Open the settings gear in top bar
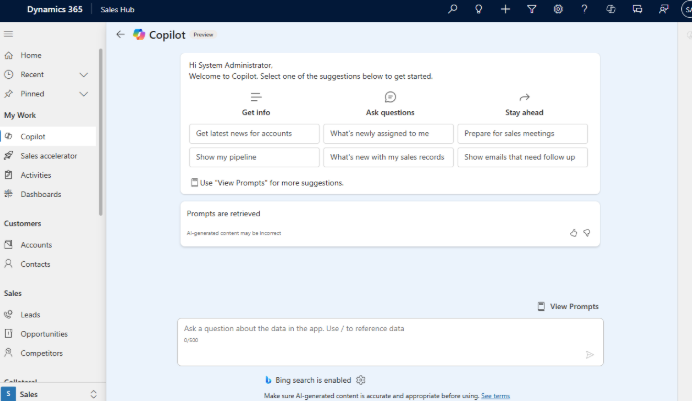 click(x=558, y=9)
